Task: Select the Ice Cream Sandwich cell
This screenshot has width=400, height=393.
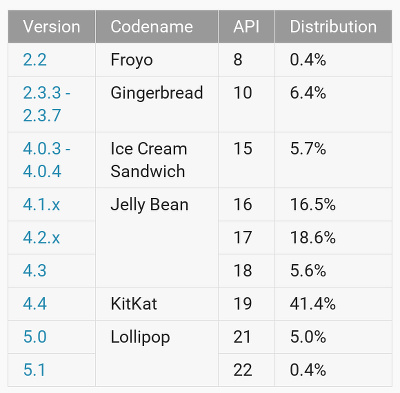Action: click(x=157, y=160)
